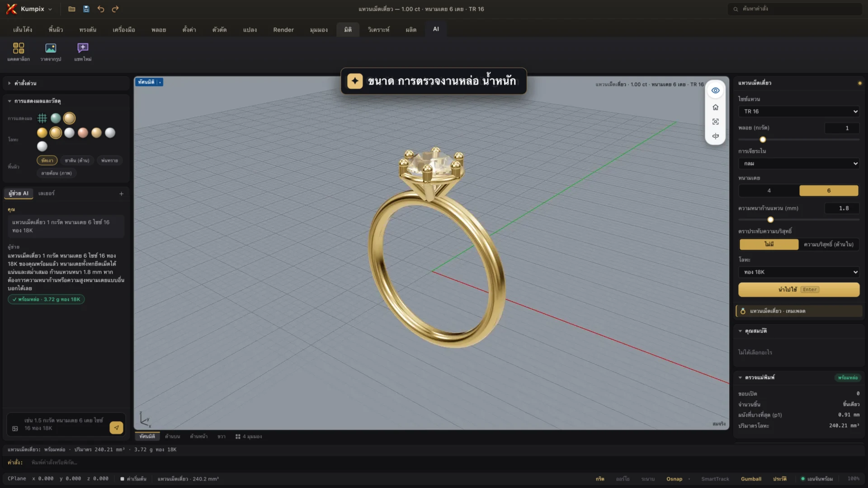The width and height of the screenshot is (868, 488).
Task: Redo the last undone action
Action: pyautogui.click(x=115, y=9)
